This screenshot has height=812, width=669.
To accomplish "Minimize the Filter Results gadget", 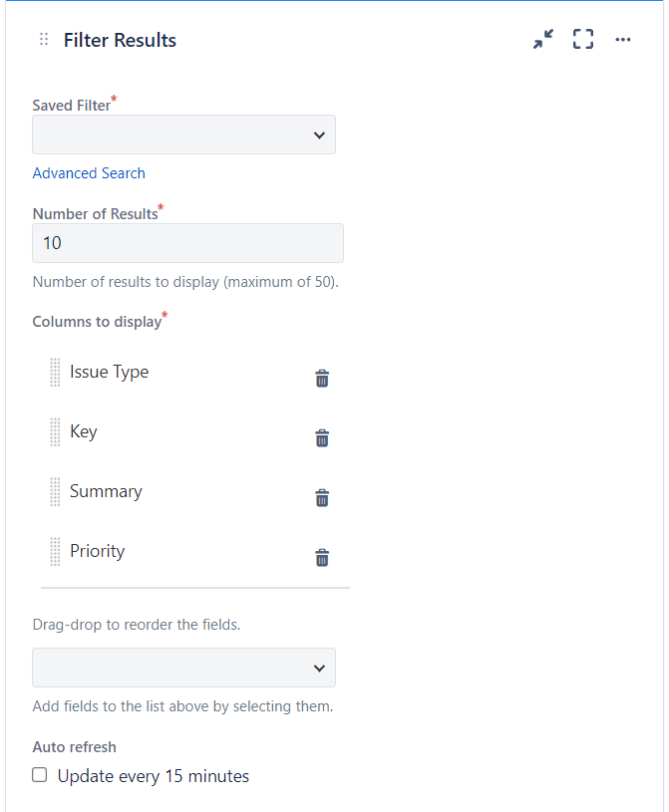I will click(x=542, y=40).
